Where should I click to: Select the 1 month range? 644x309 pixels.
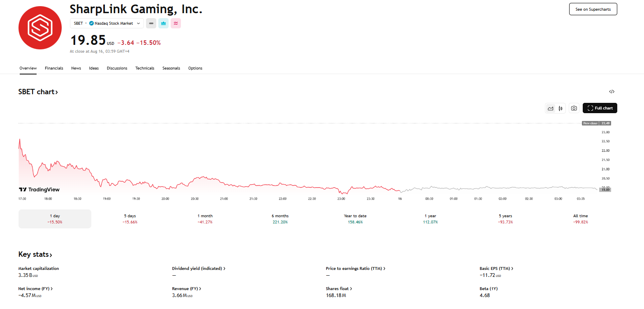[x=205, y=219]
